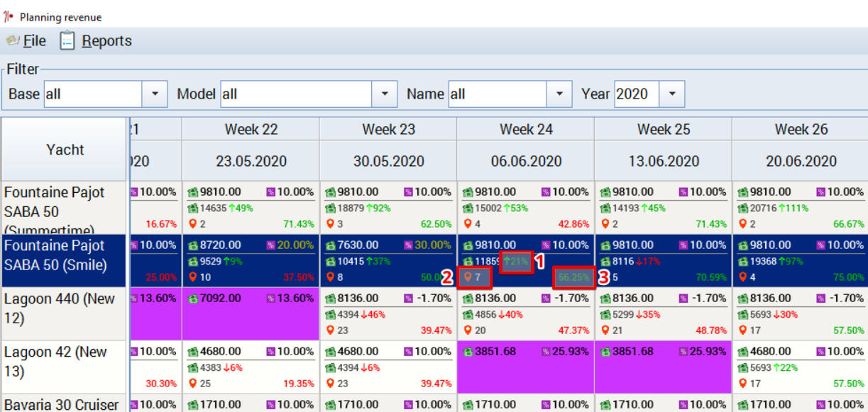Click the 66.67% value in Week 26
Viewport: 868px width, 412px height.
tap(849, 224)
